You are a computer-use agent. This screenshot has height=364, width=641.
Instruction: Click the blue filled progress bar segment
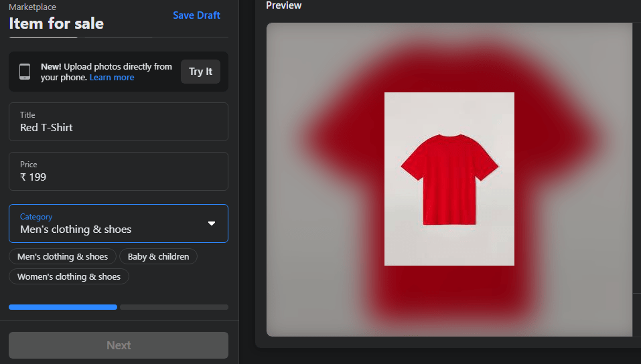(x=63, y=307)
